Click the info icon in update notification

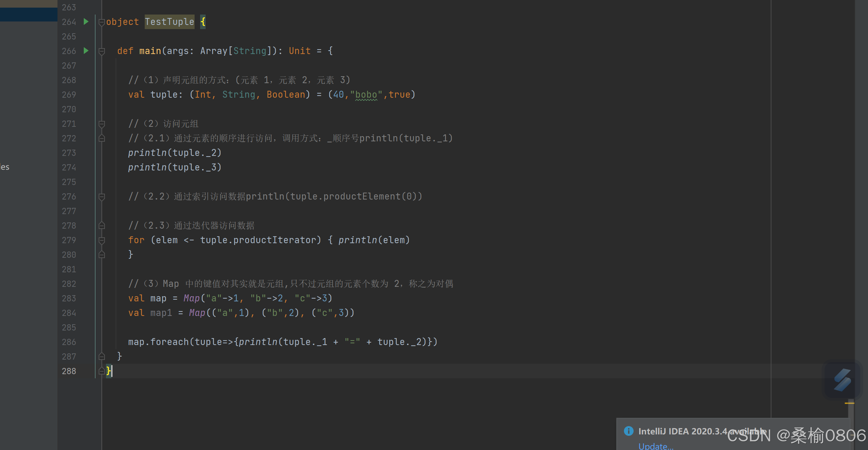pyautogui.click(x=628, y=431)
